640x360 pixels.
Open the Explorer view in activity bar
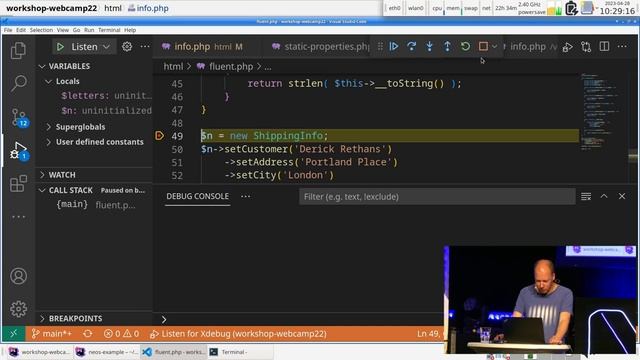(18, 51)
